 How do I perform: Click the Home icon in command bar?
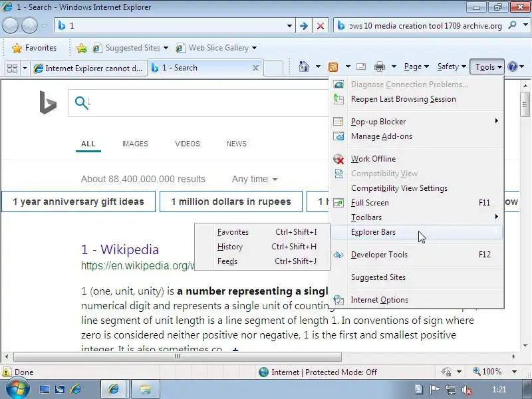[x=304, y=67]
